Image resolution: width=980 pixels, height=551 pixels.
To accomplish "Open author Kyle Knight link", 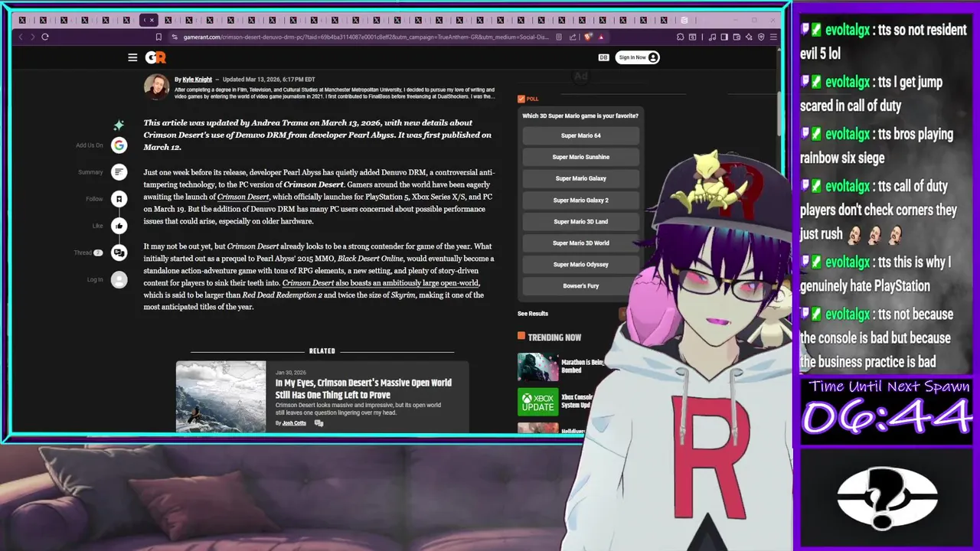I will point(197,80).
